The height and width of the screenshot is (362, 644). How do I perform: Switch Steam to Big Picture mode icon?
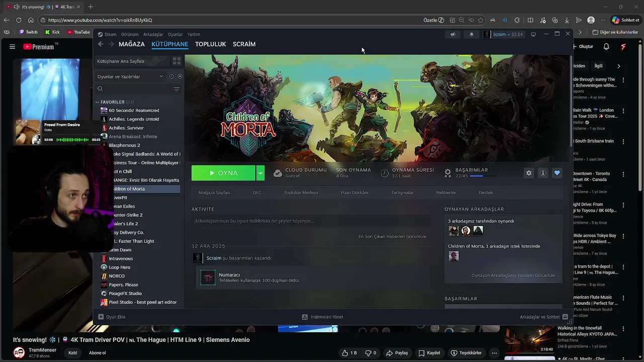(x=533, y=34)
